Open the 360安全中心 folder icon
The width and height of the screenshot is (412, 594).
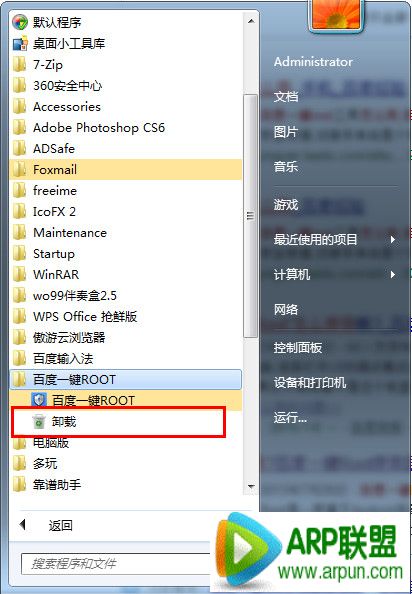[x=19, y=86]
